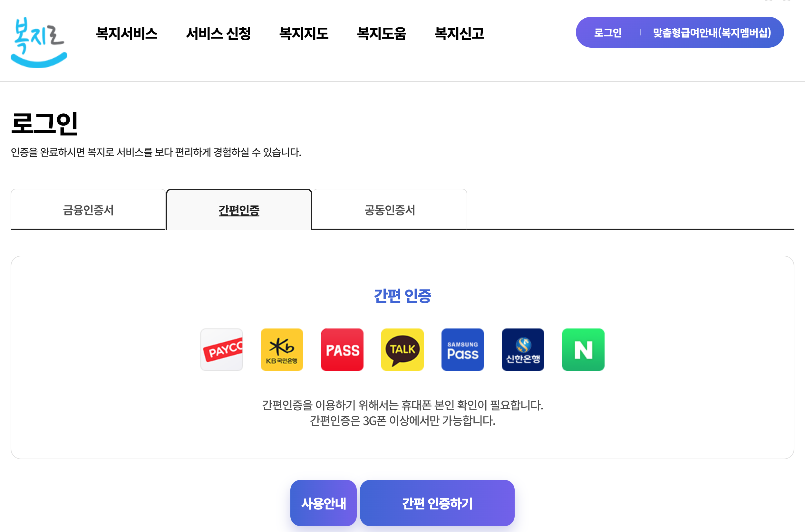Select the PAYCO authentication icon
The image size is (805, 532).
point(222,349)
